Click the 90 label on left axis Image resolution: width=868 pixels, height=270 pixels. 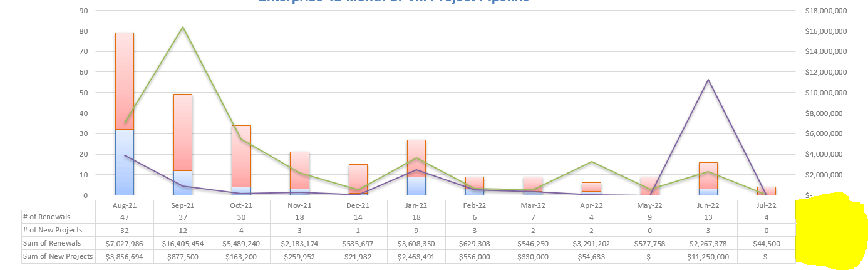(83, 11)
